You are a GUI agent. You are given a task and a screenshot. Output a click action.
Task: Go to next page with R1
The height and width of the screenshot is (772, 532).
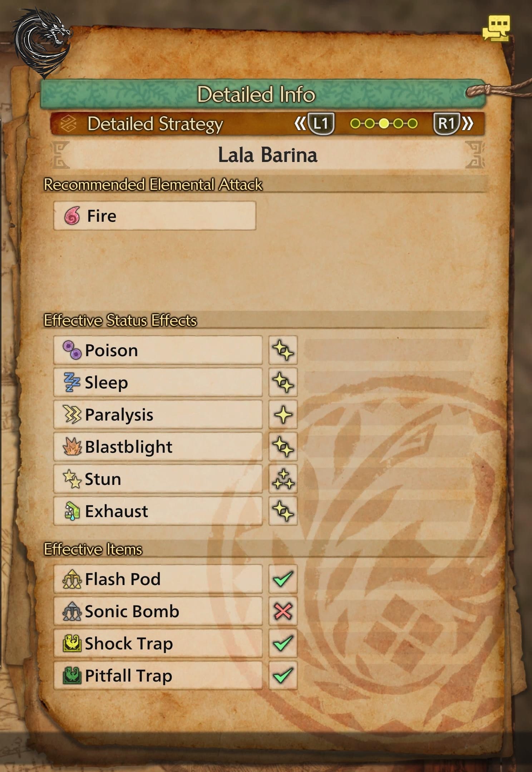click(447, 124)
